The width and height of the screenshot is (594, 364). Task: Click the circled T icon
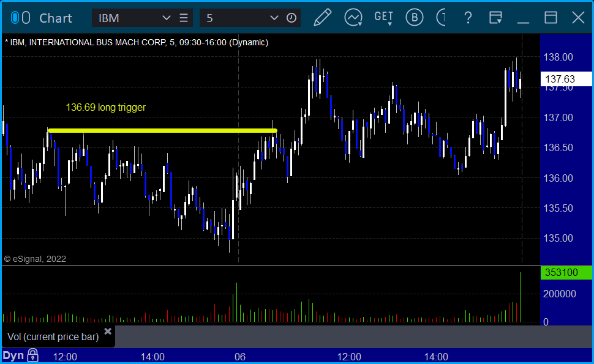pyautogui.click(x=442, y=18)
